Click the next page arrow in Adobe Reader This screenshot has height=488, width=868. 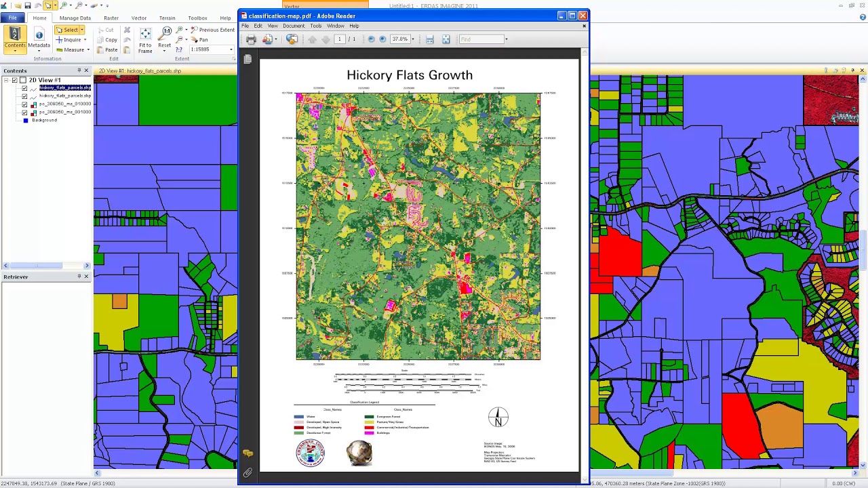(325, 39)
